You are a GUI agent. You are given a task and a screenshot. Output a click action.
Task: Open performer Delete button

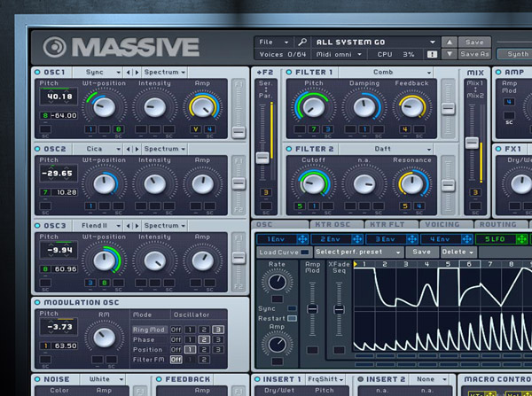[x=458, y=252]
